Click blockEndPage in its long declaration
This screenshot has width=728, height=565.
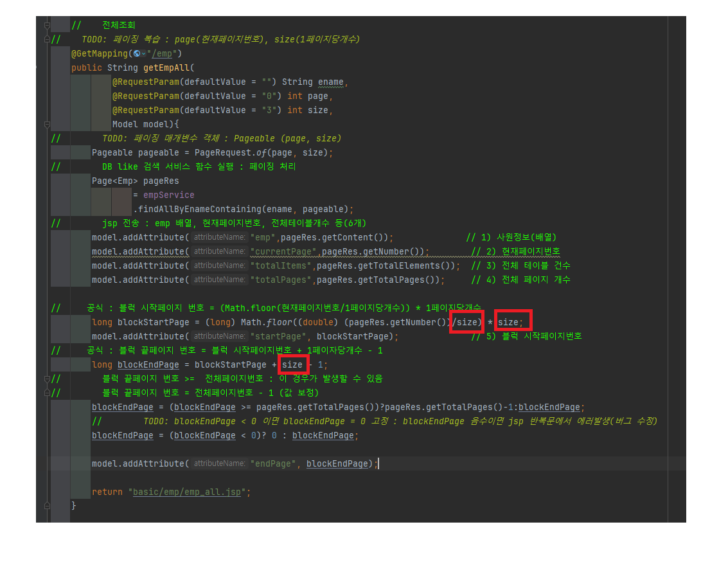coord(148,364)
